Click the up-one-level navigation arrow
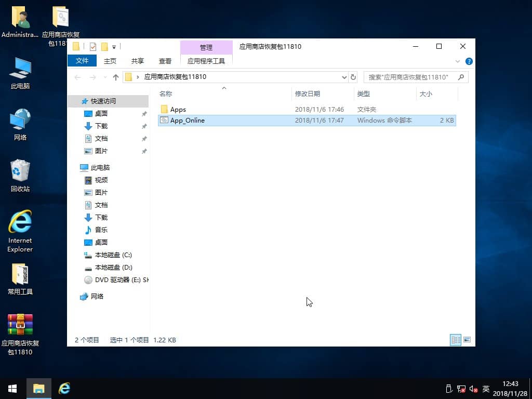The width and height of the screenshot is (532, 399). click(x=115, y=76)
